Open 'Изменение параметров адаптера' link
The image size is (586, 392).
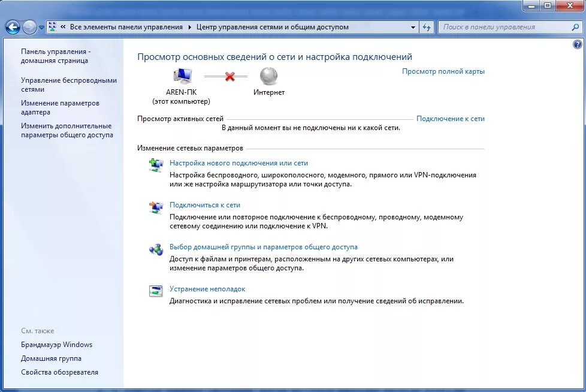[60, 108]
